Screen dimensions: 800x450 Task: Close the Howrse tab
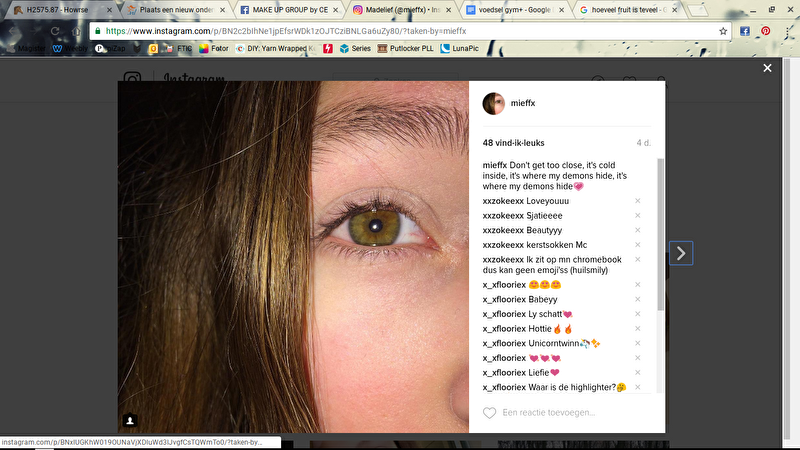point(109,10)
